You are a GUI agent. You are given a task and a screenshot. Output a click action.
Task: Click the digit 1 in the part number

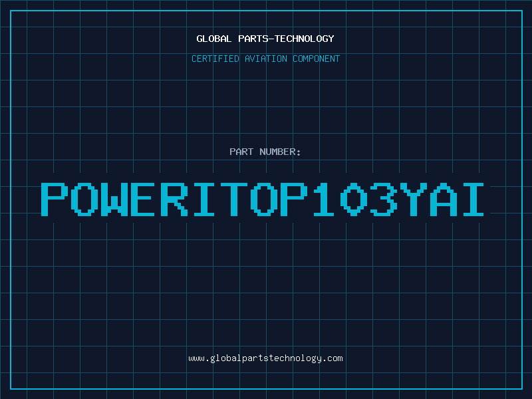[323, 198]
